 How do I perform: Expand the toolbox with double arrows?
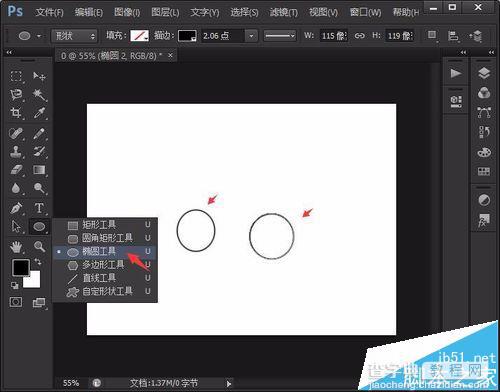[x=9, y=52]
